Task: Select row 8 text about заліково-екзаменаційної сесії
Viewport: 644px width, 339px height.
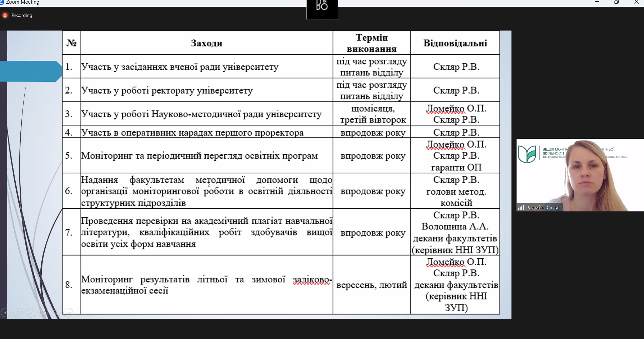Action: point(207,285)
